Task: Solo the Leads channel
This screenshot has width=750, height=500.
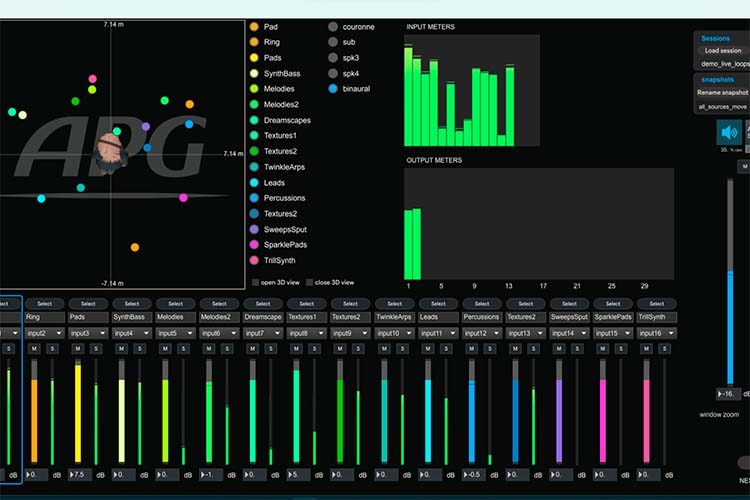Action: 446,349
